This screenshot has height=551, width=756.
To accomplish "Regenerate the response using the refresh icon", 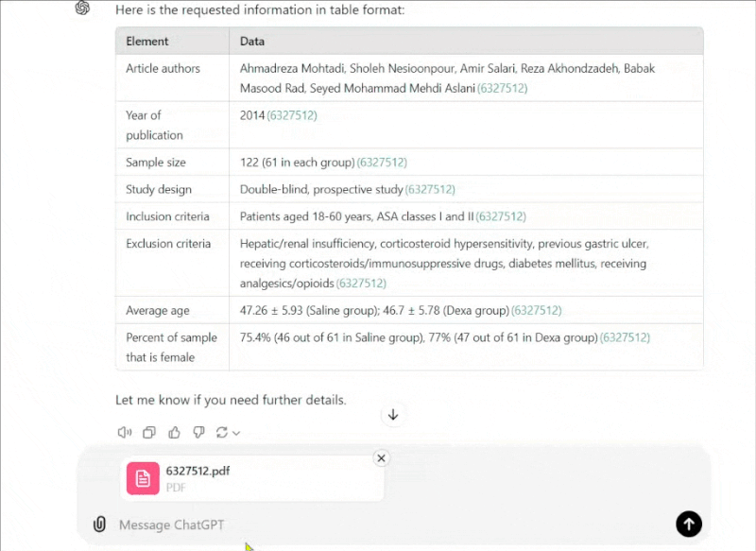I will click(222, 433).
